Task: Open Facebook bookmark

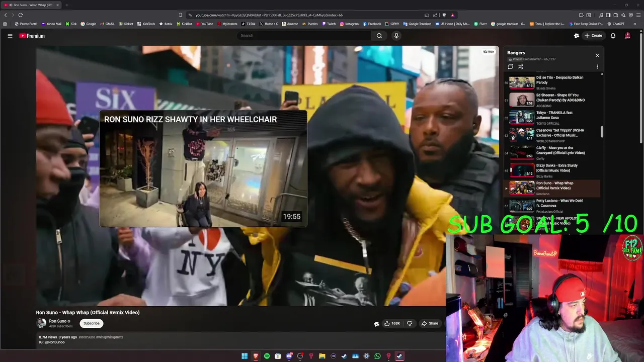Action: (x=372, y=24)
